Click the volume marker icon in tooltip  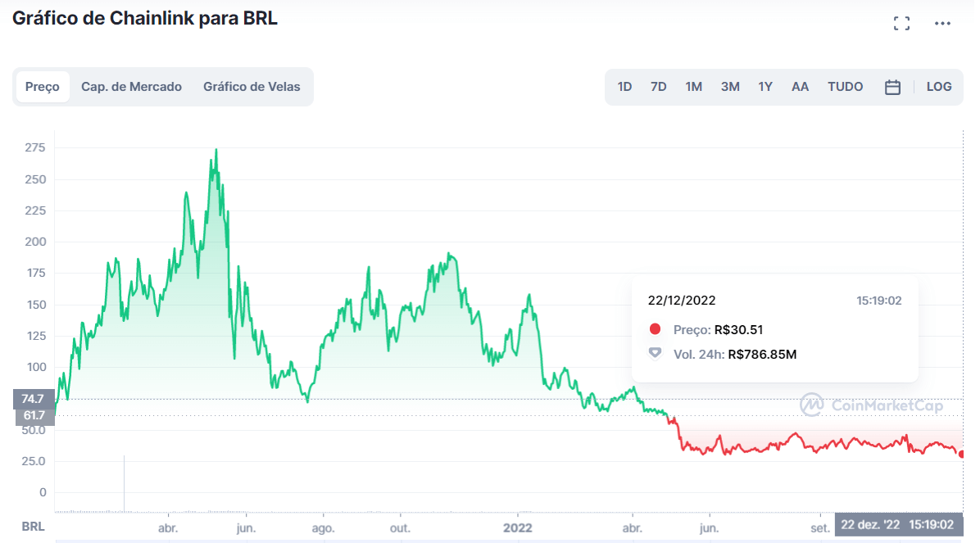(x=655, y=353)
